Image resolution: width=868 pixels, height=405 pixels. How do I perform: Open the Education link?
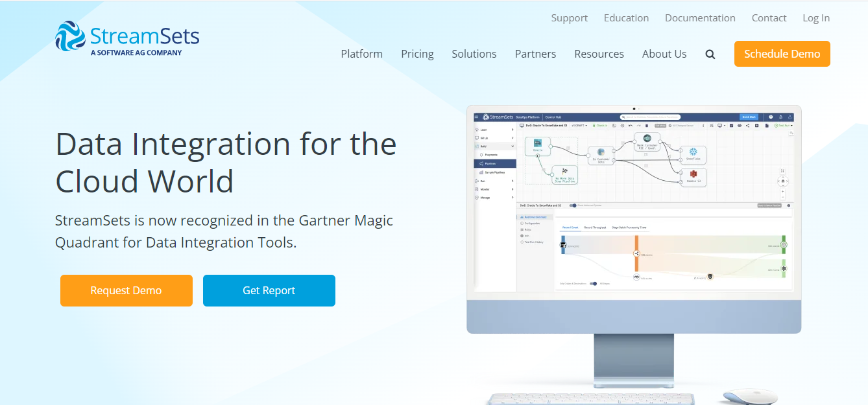click(626, 18)
